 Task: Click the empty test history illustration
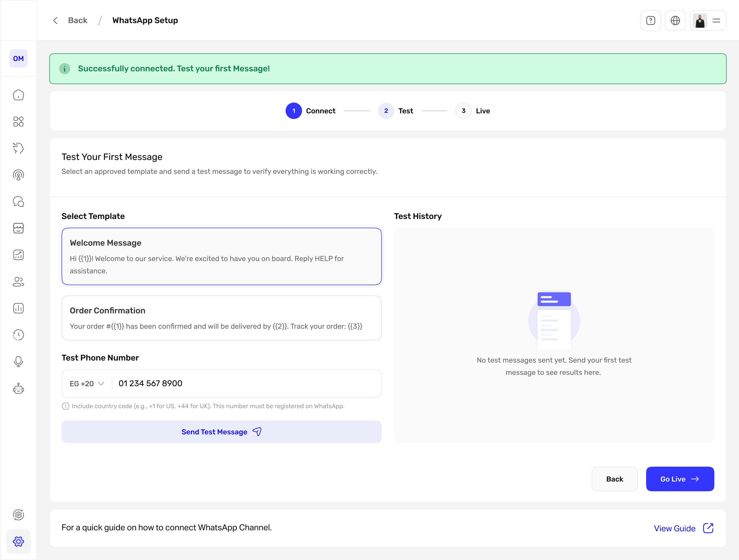[554, 321]
